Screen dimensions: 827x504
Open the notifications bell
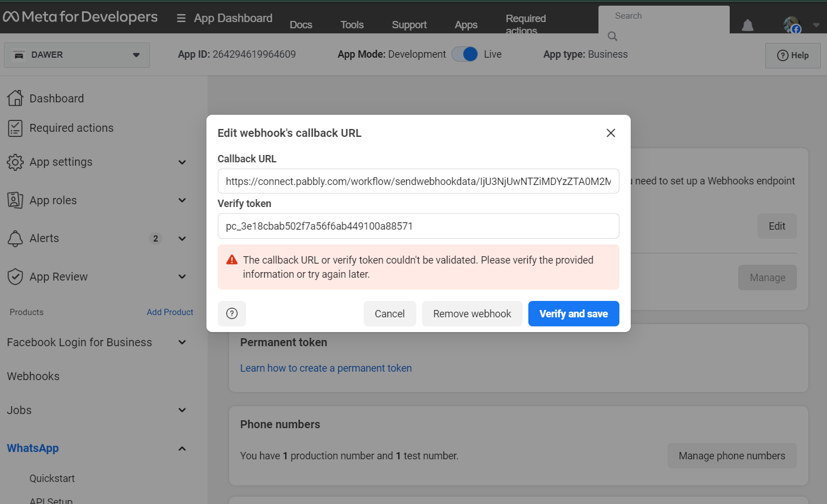(x=747, y=25)
